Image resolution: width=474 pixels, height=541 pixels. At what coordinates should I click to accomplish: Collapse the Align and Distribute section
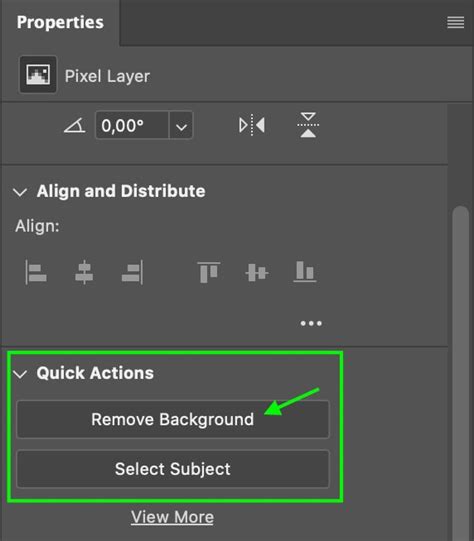pyautogui.click(x=20, y=192)
